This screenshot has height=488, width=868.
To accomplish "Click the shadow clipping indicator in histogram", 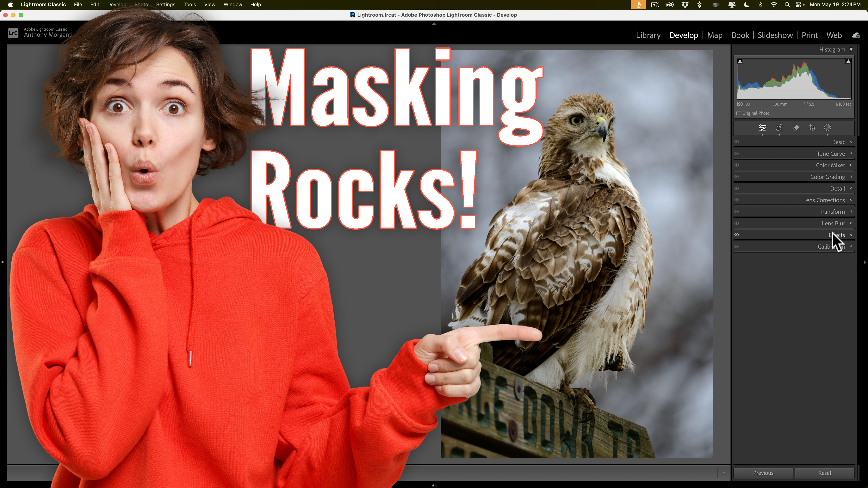I will tap(740, 61).
